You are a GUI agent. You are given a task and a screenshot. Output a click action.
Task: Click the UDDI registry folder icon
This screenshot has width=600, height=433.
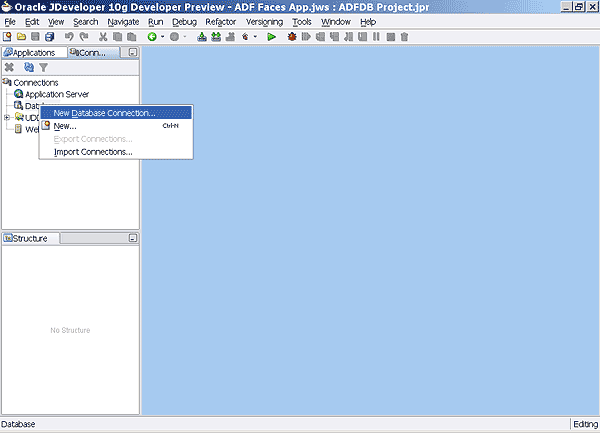19,117
